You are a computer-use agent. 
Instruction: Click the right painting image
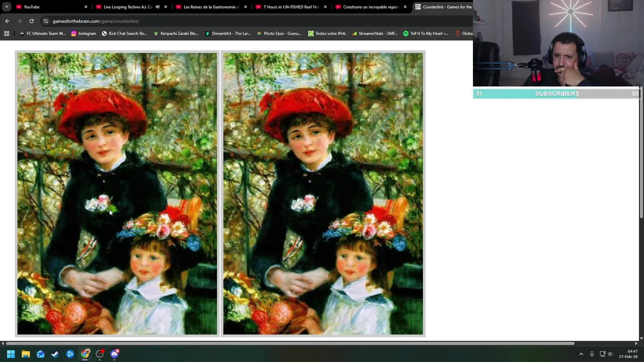pos(323,194)
